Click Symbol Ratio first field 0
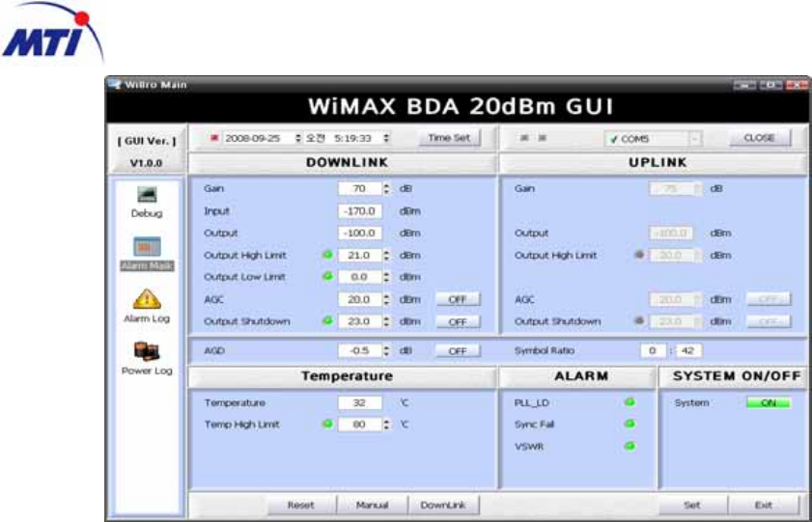 click(653, 351)
